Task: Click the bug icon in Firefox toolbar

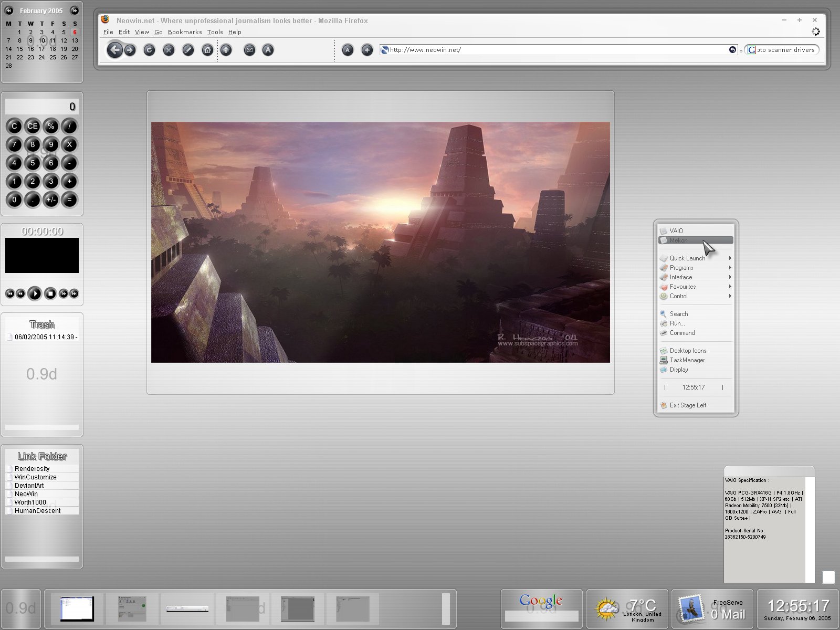Action: tap(226, 50)
